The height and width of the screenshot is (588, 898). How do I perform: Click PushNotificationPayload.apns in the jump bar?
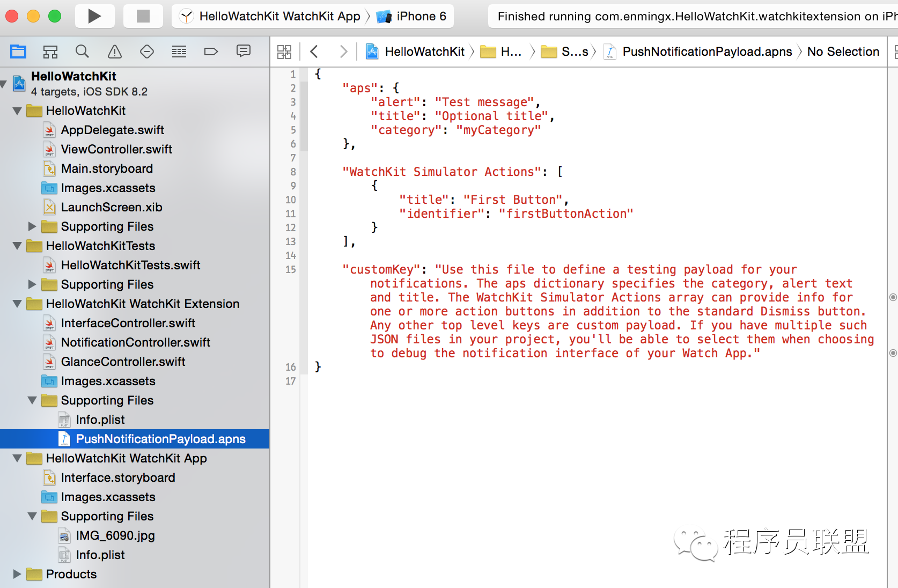coord(698,52)
